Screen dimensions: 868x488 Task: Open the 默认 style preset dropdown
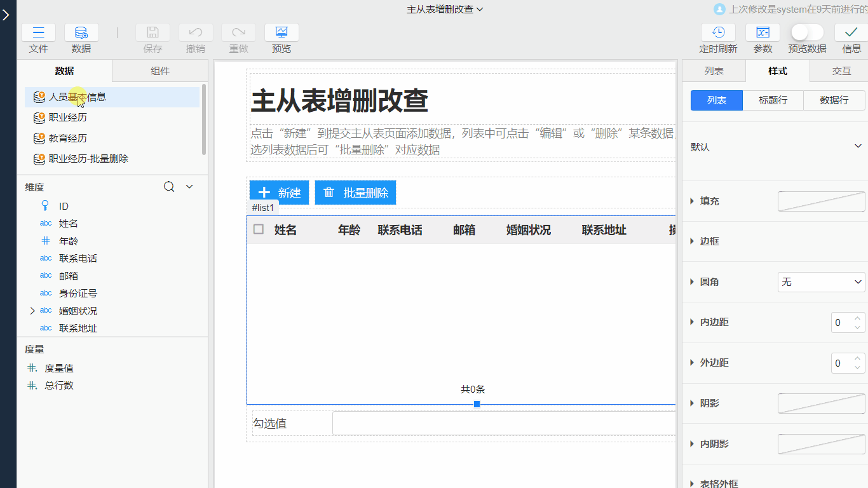click(777, 147)
